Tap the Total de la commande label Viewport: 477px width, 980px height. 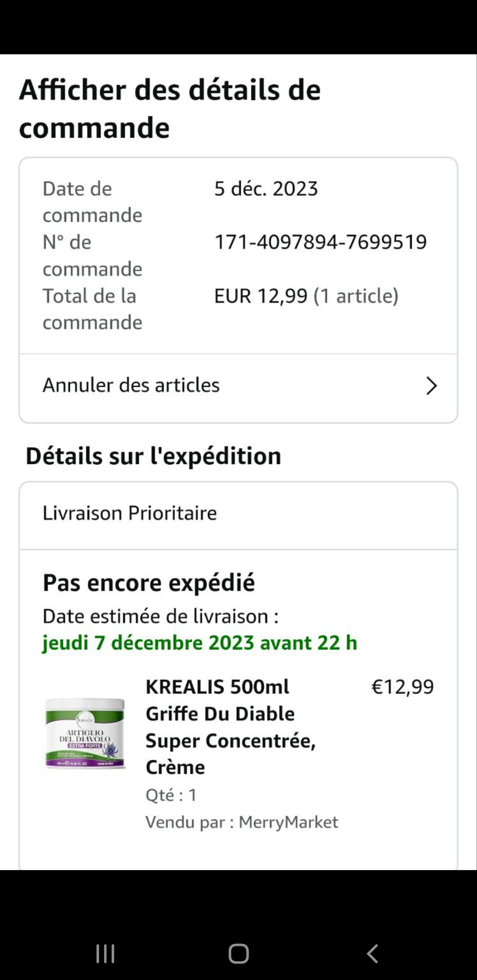coord(92,309)
